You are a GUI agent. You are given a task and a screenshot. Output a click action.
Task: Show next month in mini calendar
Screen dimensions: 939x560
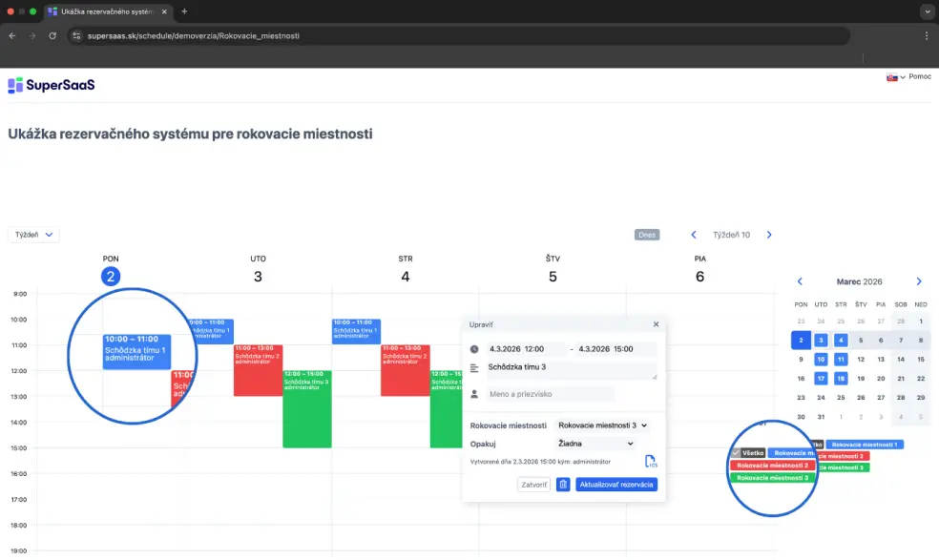[918, 281]
